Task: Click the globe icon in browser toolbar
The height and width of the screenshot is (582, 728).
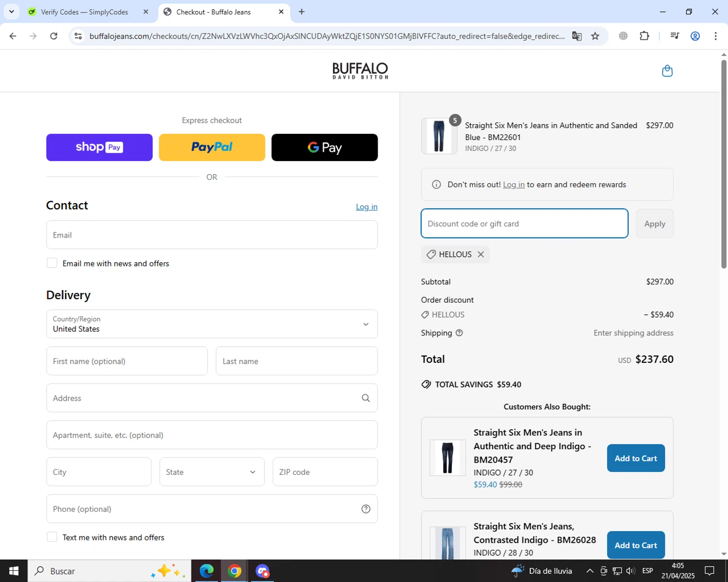Action: [623, 36]
